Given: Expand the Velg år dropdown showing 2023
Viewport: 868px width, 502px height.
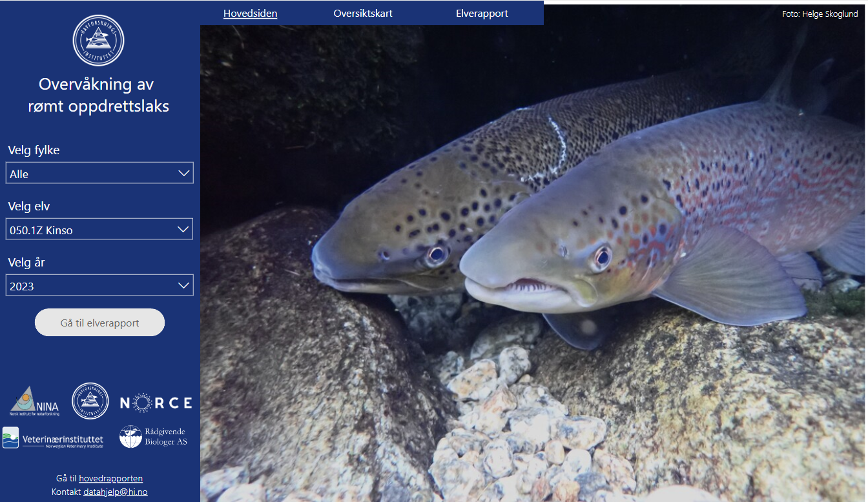Looking at the screenshot, I should pyautogui.click(x=99, y=286).
